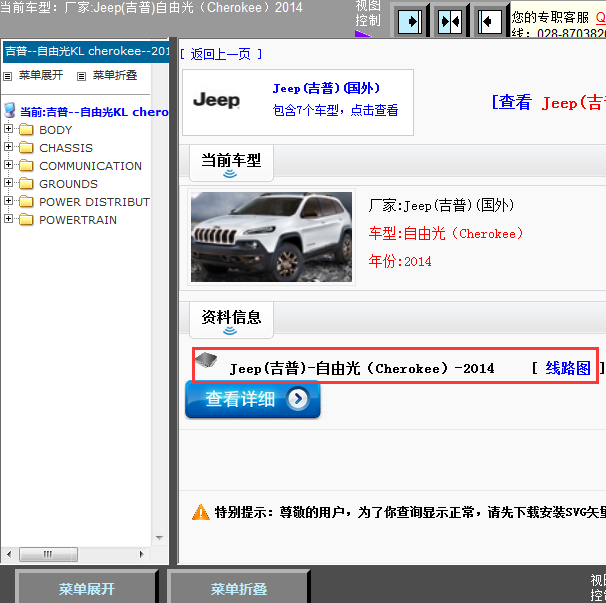Select the GROUNDS tree item label
This screenshot has height=603, width=606.
click(68, 184)
